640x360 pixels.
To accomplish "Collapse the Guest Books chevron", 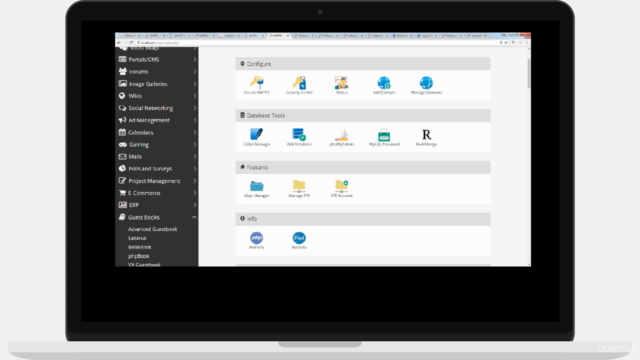I will [195, 217].
